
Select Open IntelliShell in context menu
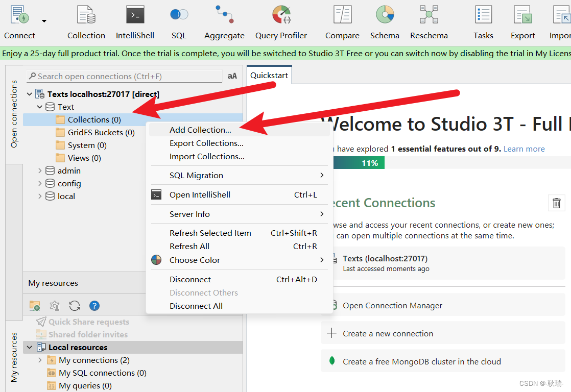[239, 195]
